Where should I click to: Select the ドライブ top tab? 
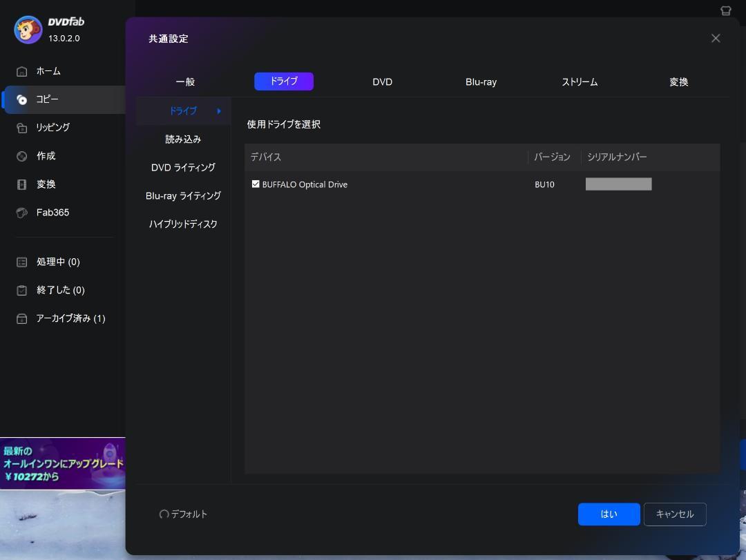coord(284,81)
